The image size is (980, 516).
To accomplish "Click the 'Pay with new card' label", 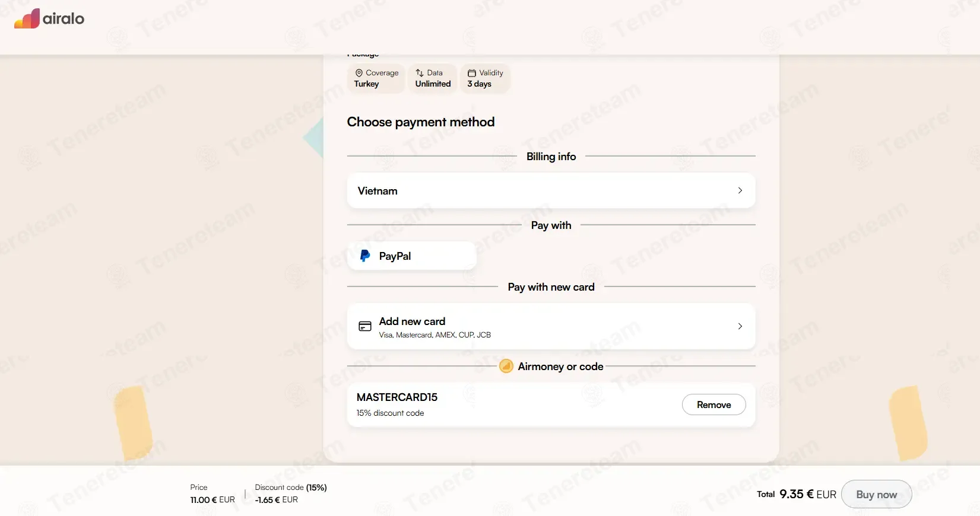I will (551, 287).
